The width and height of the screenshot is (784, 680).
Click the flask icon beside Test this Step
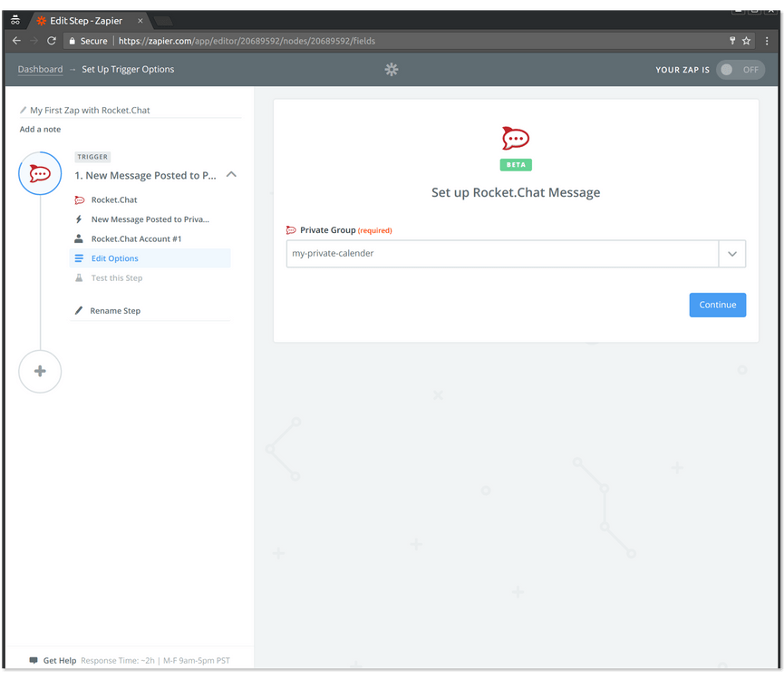coord(79,278)
